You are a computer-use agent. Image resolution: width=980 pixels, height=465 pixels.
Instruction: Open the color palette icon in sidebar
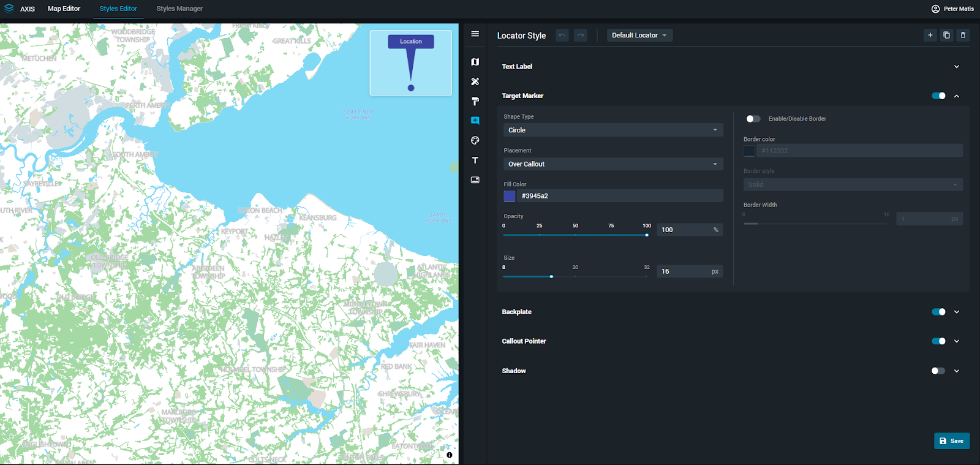(475, 141)
